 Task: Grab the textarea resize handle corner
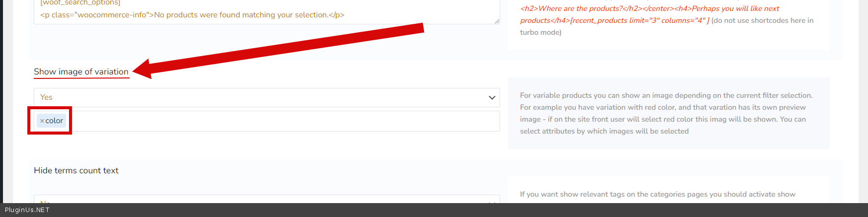497,21
